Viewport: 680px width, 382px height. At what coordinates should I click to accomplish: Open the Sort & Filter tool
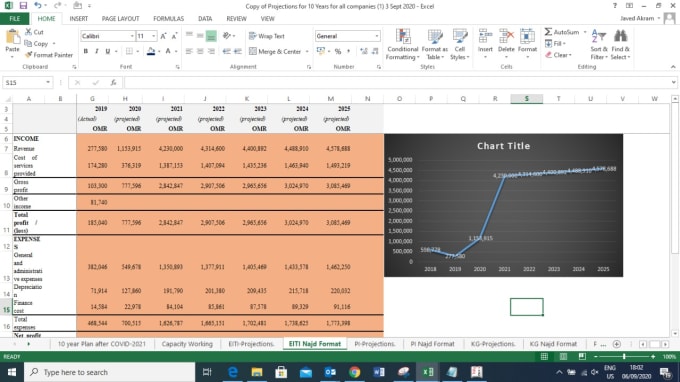pyautogui.click(x=598, y=44)
